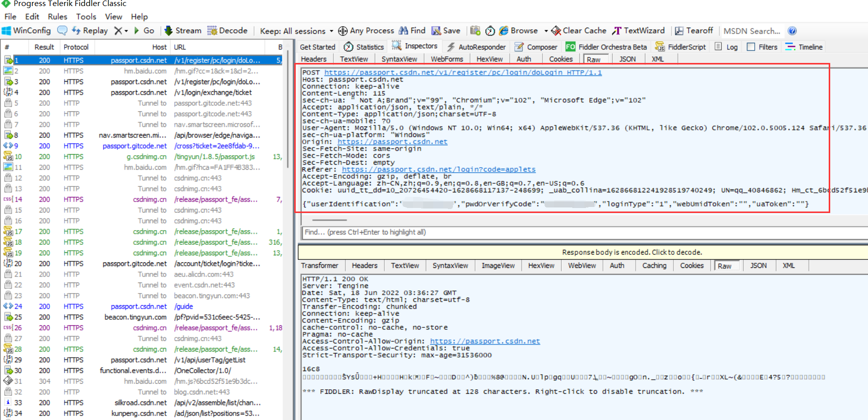Open the Fiddler Orchestra Beta tab
The height and width of the screenshot is (420, 868).
click(606, 47)
